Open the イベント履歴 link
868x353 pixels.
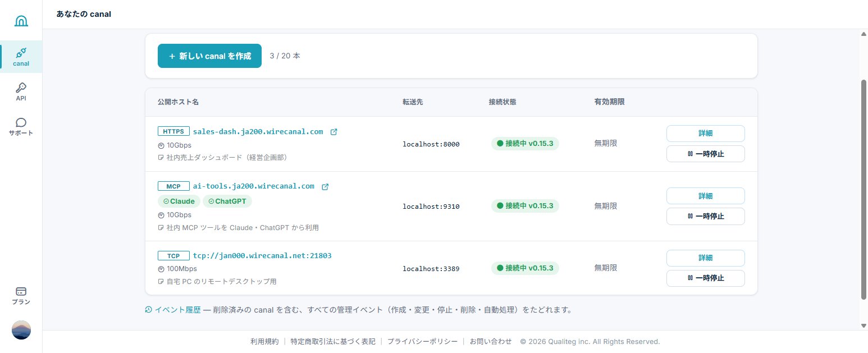(177, 309)
